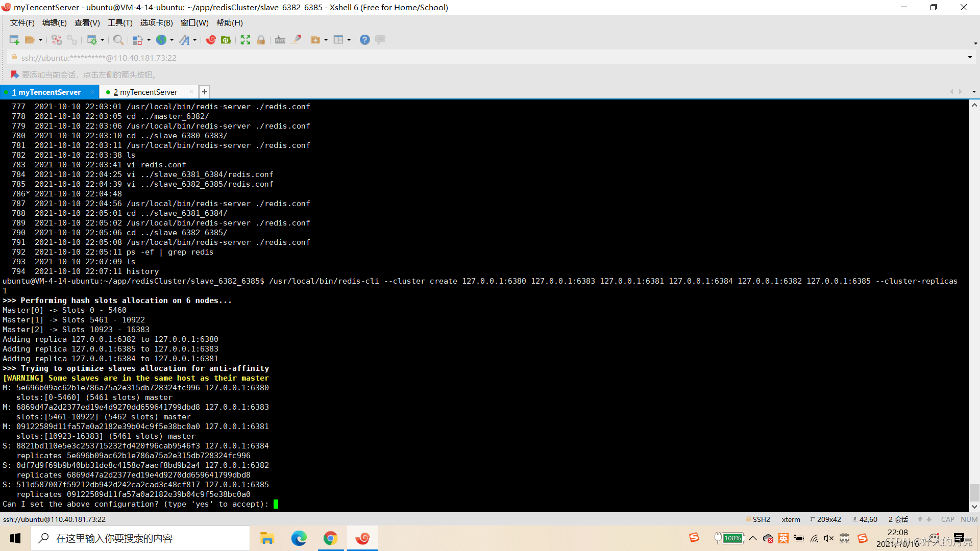Open session Properties gear icon
980x551 pixels.
[x=92, y=40]
